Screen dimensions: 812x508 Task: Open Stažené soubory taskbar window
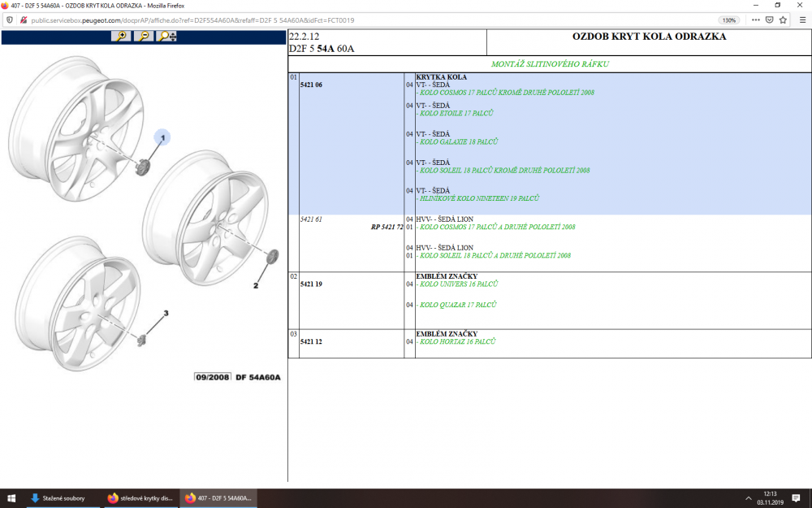(x=63, y=498)
